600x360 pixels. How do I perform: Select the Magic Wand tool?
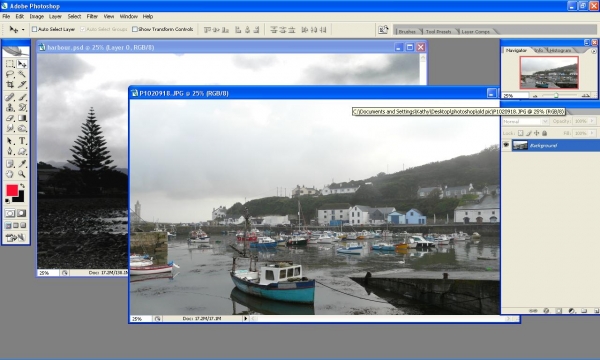[22, 74]
